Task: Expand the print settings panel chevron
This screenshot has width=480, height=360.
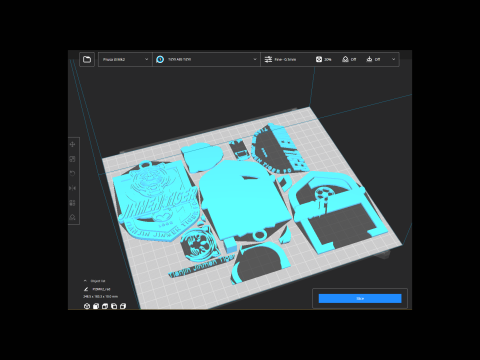Action: [x=393, y=59]
